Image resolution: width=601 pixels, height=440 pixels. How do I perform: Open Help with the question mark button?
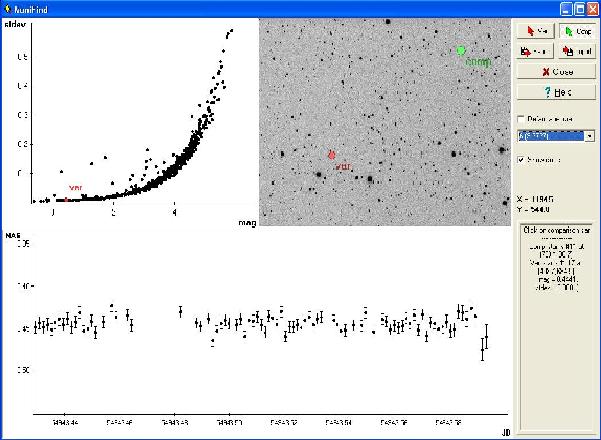coord(556,92)
